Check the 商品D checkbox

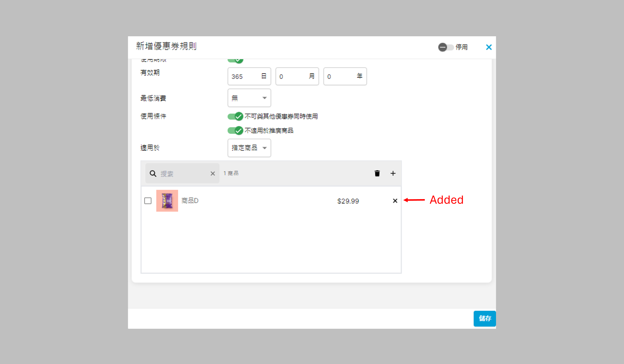(148, 201)
